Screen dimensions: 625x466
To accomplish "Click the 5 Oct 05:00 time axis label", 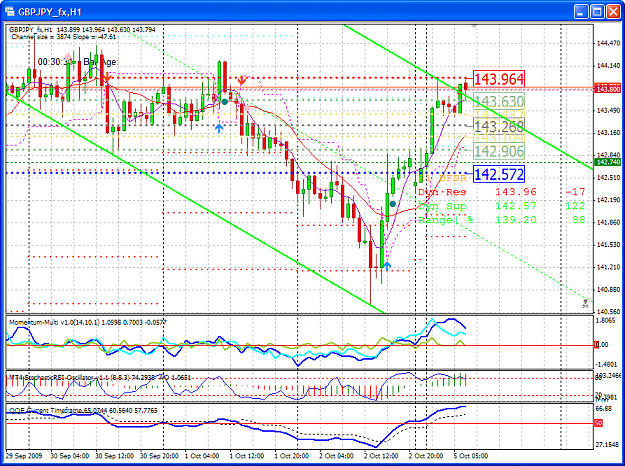I will click(x=471, y=456).
